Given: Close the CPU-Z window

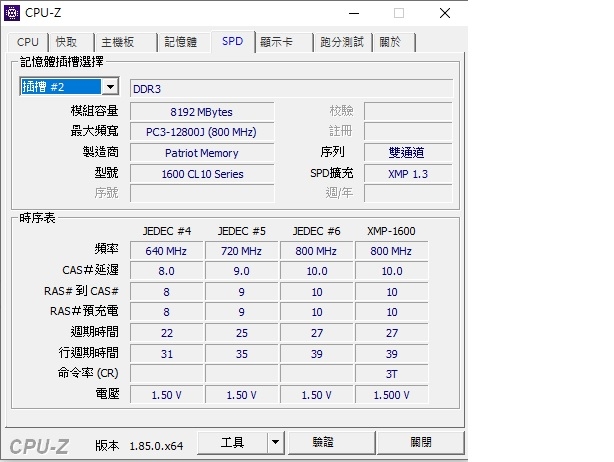Looking at the screenshot, I should pyautogui.click(x=444, y=13).
